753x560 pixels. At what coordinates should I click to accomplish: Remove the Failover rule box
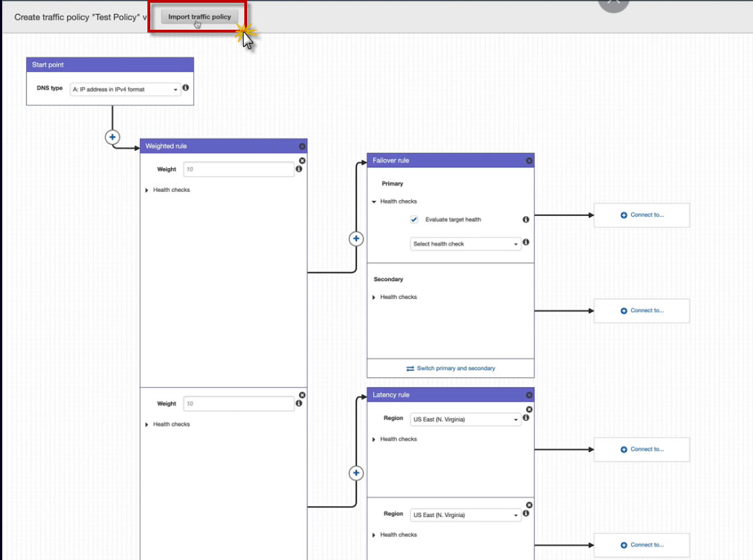point(529,161)
